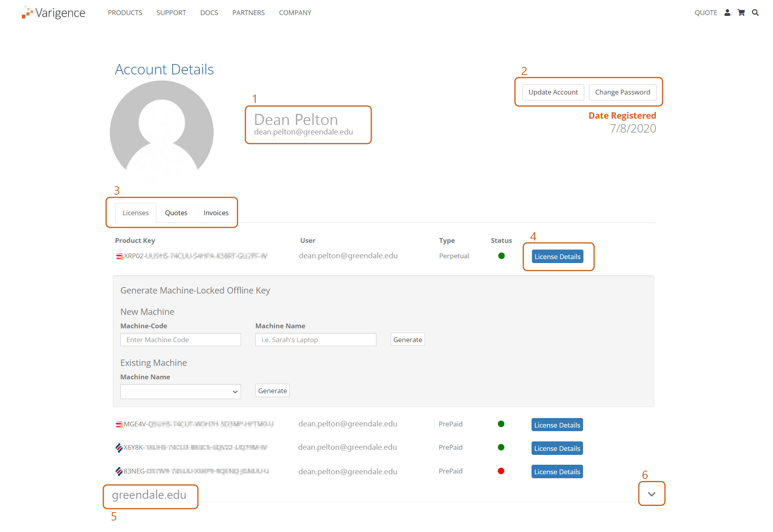773x532 pixels.
Task: Click the Account Details heading
Action: coord(164,69)
